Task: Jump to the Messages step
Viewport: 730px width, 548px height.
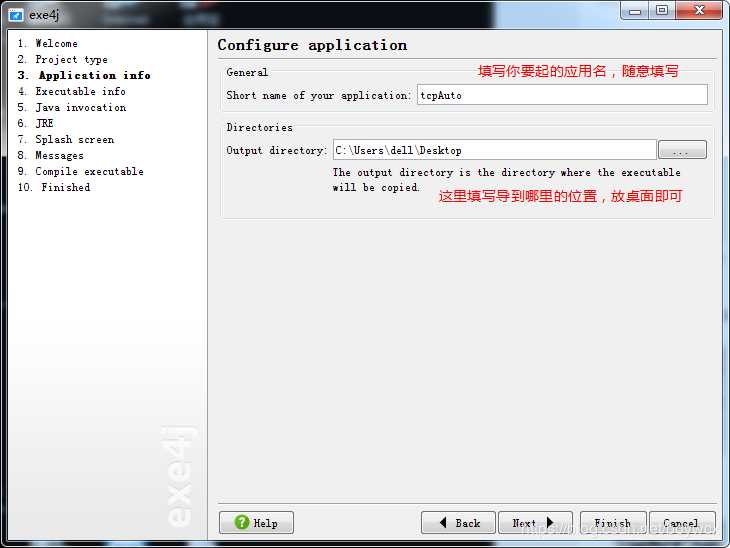Action: point(51,155)
